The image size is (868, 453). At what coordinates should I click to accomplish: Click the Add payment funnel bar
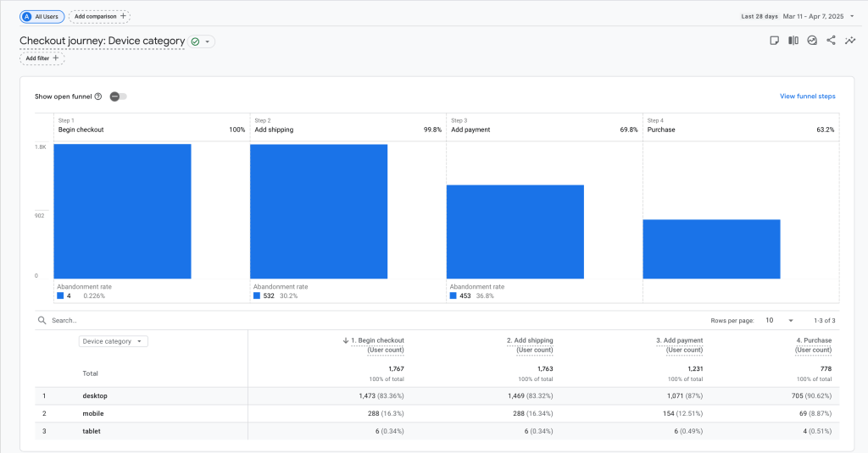click(515, 231)
